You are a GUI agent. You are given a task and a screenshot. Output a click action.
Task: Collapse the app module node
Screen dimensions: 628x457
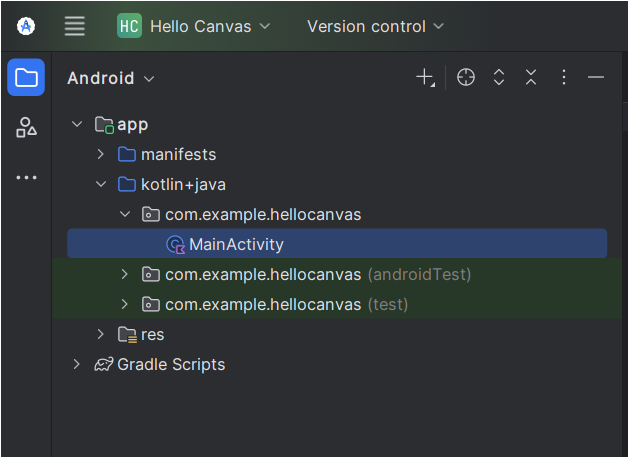(76, 124)
